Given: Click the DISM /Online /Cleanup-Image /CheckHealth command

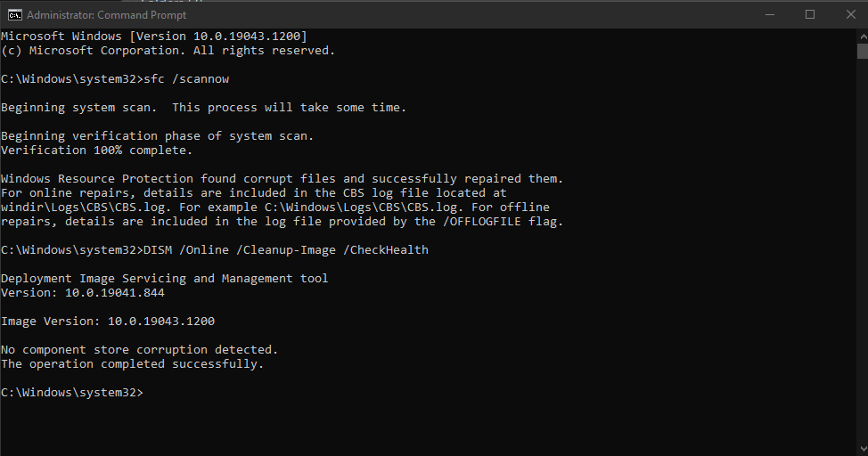Looking at the screenshot, I should pyautogui.click(x=286, y=249).
